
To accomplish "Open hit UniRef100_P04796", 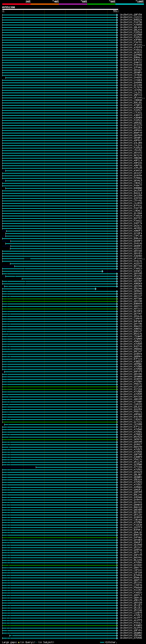I will pyautogui.click(x=131, y=22).
